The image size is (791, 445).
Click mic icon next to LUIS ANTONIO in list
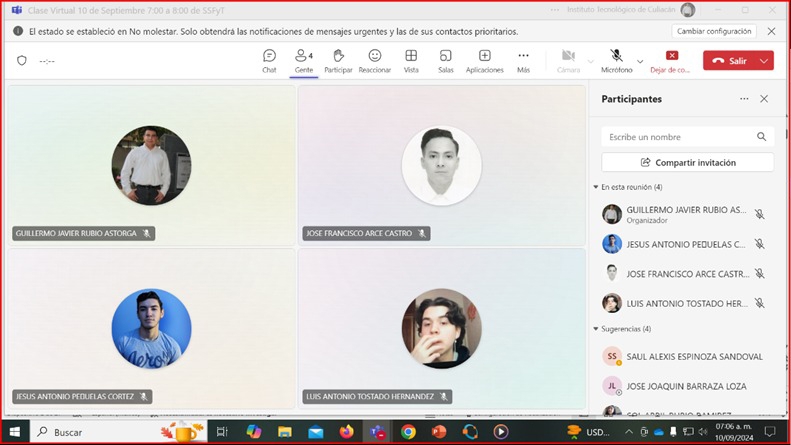click(x=760, y=303)
